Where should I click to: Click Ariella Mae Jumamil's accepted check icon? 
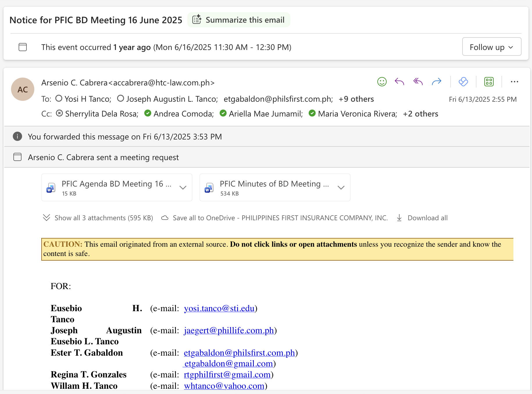click(x=223, y=113)
